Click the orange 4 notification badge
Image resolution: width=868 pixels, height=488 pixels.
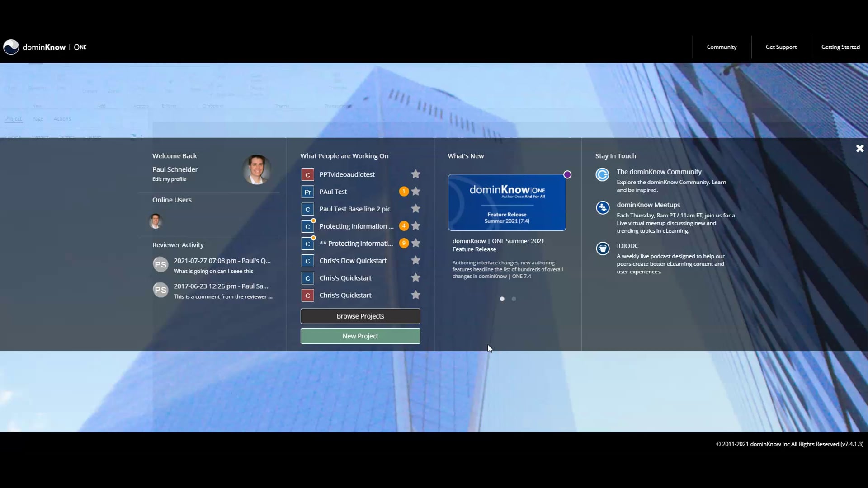[x=404, y=225]
